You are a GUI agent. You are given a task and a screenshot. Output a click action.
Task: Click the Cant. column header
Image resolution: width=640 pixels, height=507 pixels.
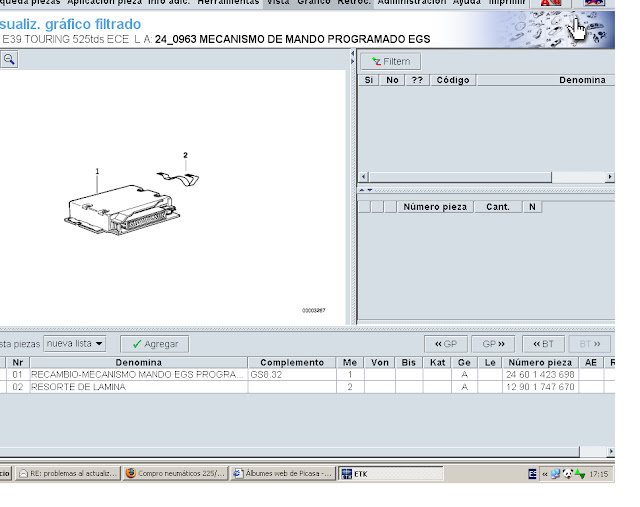498,207
